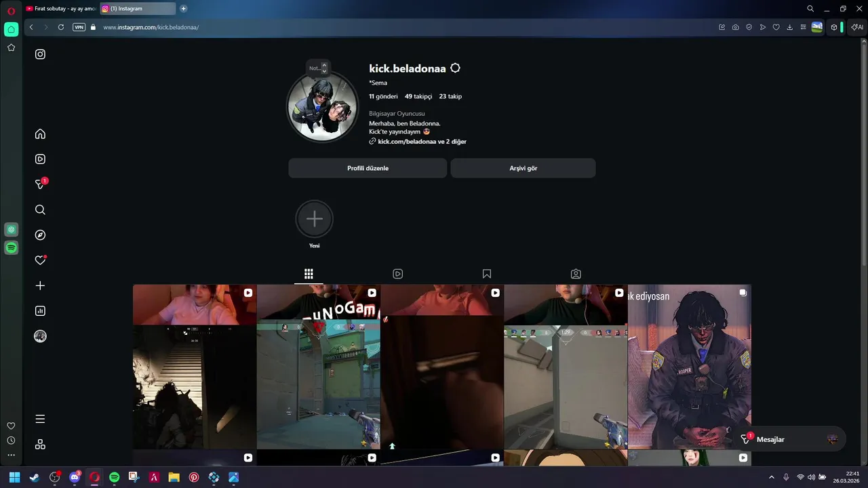The width and height of the screenshot is (868, 488).
Task: Open Instagram direct messages sidebar icon
Action: click(x=40, y=184)
